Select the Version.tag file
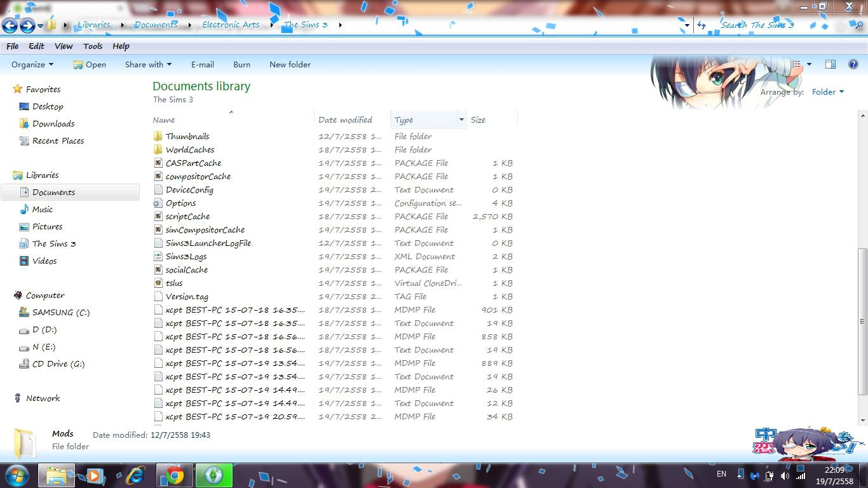Image resolution: width=868 pixels, height=488 pixels. tap(187, 297)
